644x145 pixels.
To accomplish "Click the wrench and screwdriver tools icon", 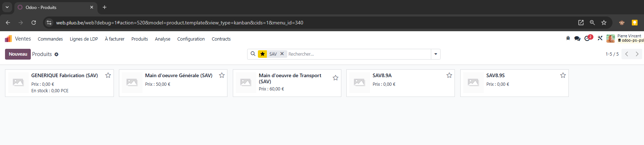I will click(x=600, y=38).
